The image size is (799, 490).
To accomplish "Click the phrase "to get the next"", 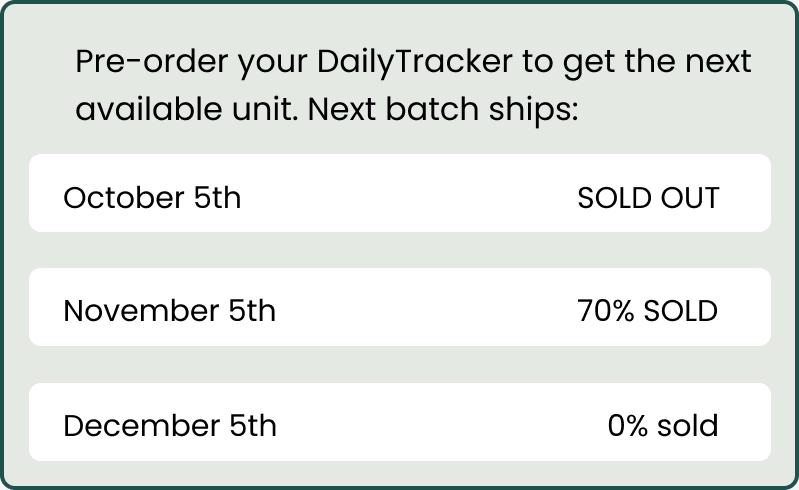I will [638, 62].
